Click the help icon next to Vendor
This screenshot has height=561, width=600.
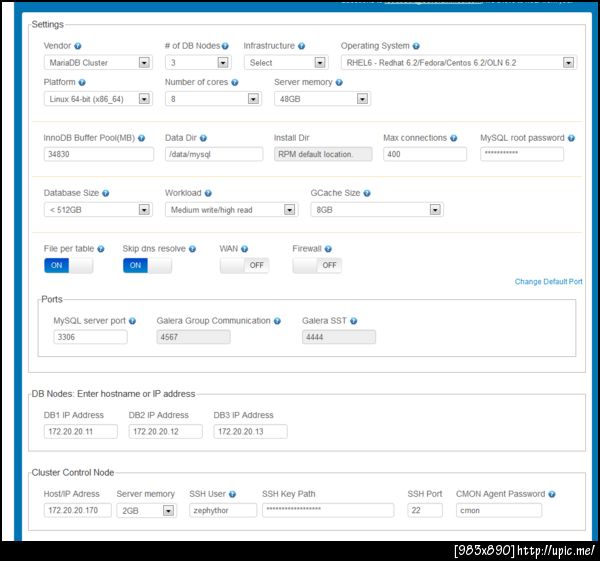tap(78, 46)
